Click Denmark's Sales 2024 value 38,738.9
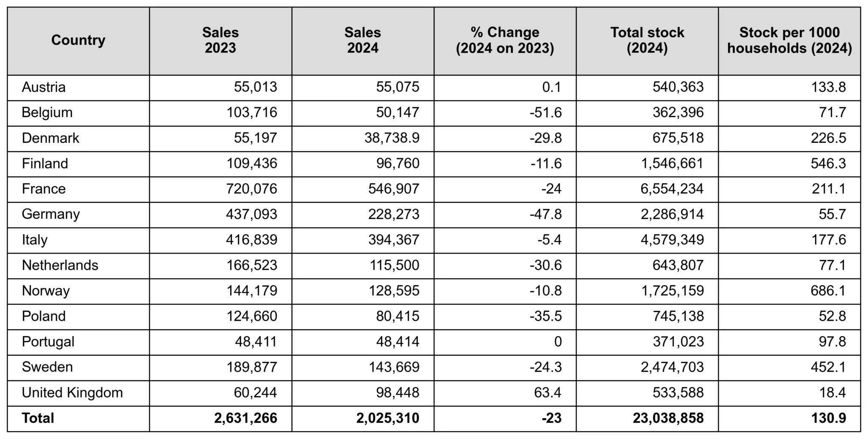Screen dimensions: 868x439 (x=392, y=138)
